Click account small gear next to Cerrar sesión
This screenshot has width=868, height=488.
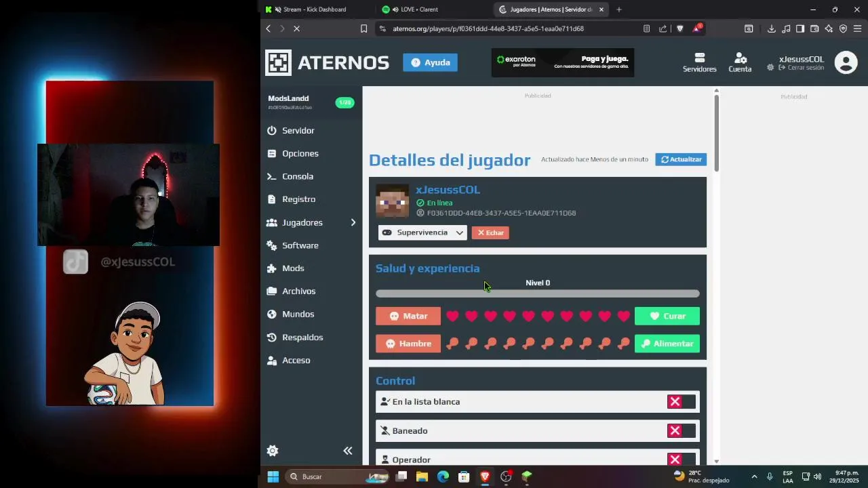(770, 68)
